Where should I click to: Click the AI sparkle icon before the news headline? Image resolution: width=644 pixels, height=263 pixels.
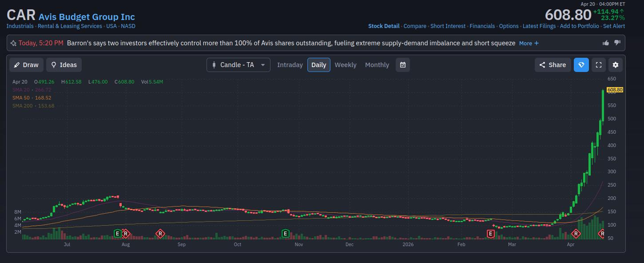tap(13, 43)
